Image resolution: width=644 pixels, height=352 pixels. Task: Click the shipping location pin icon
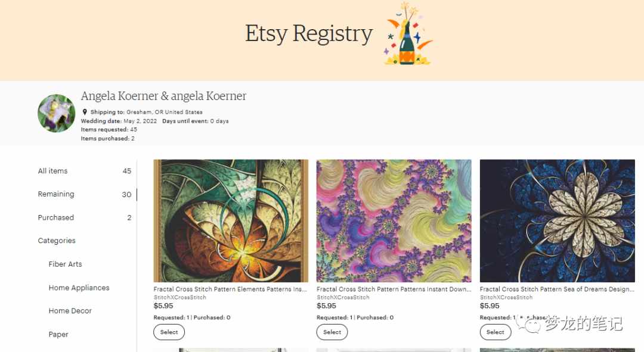point(85,111)
